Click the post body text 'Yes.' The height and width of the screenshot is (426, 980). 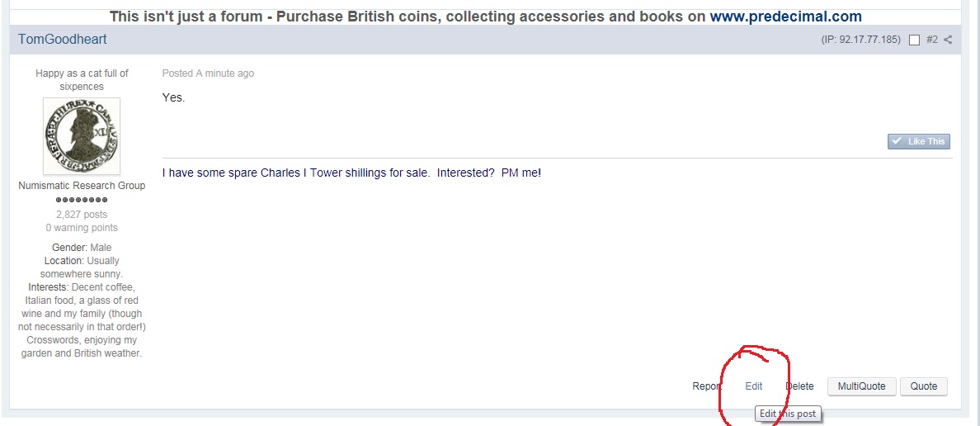174,98
